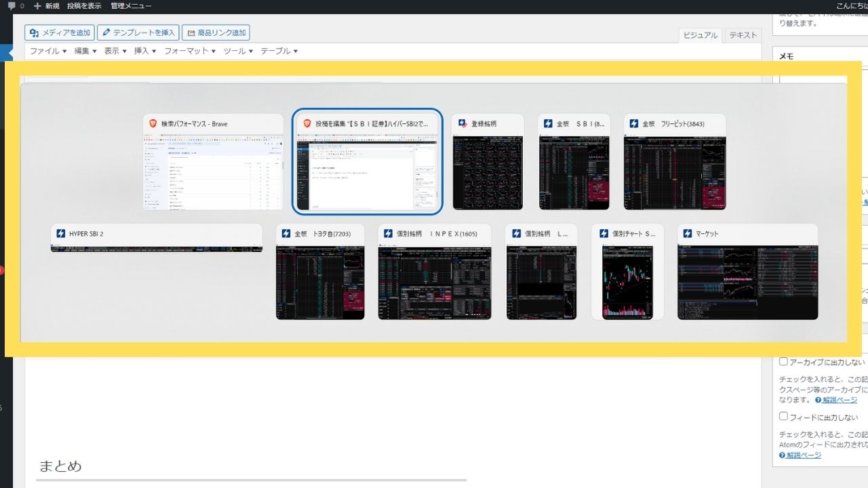The image size is (868, 488).
Task: Toggle フィードに出力しない checkbox
Action: click(x=783, y=417)
